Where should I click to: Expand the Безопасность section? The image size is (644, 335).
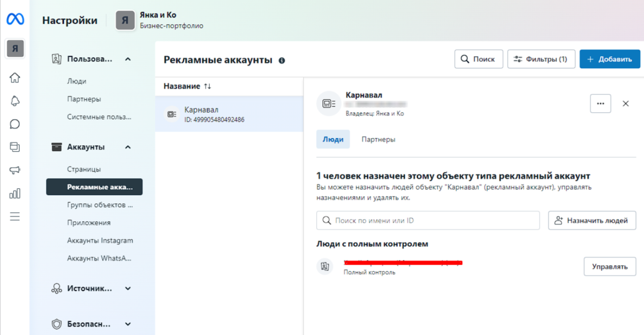pyautogui.click(x=128, y=324)
